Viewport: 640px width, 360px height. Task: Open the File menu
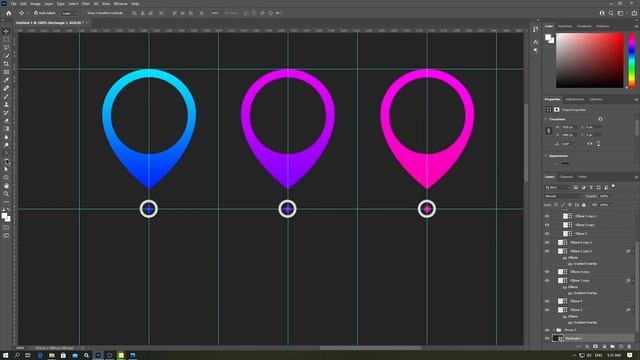click(x=13, y=4)
